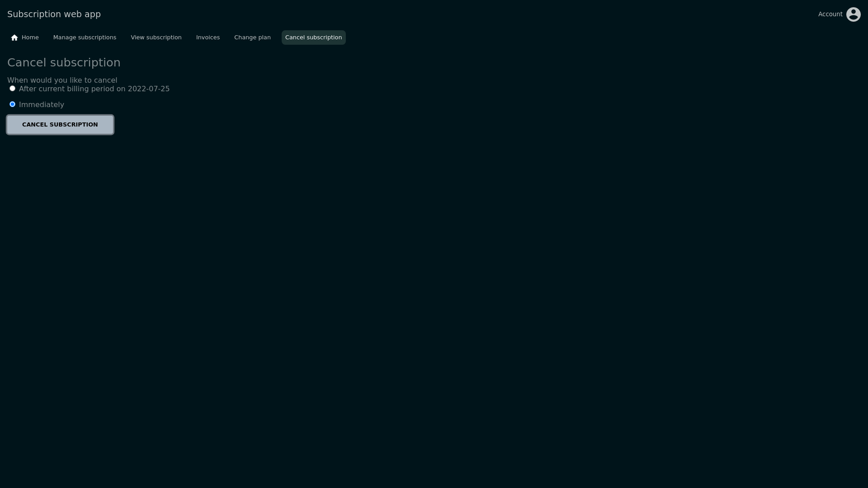Go to View subscription page
The image size is (868, 488).
(x=156, y=38)
